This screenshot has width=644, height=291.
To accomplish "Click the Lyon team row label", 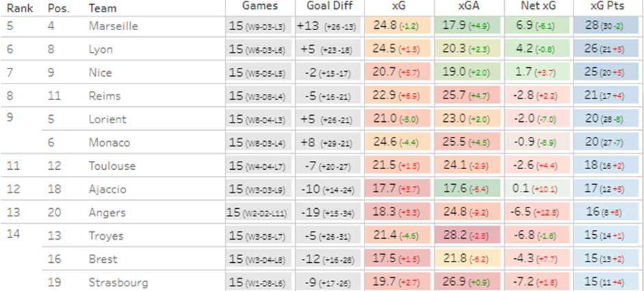I will (x=101, y=50).
